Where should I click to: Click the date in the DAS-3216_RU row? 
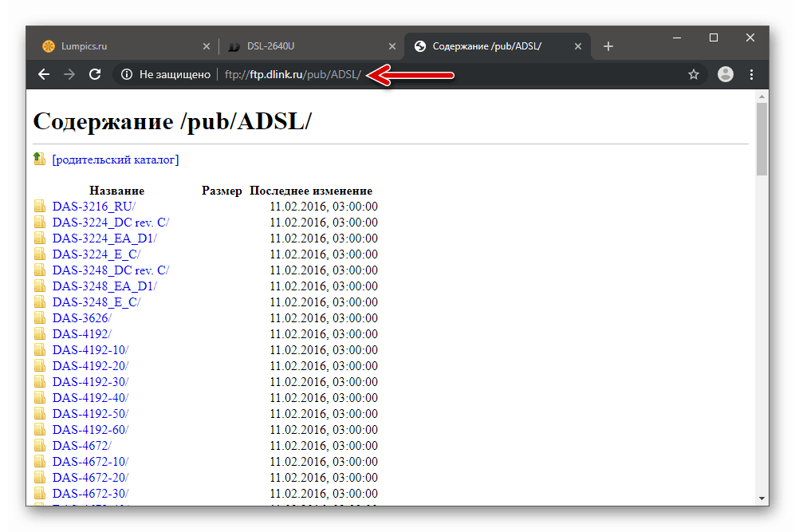(324, 207)
